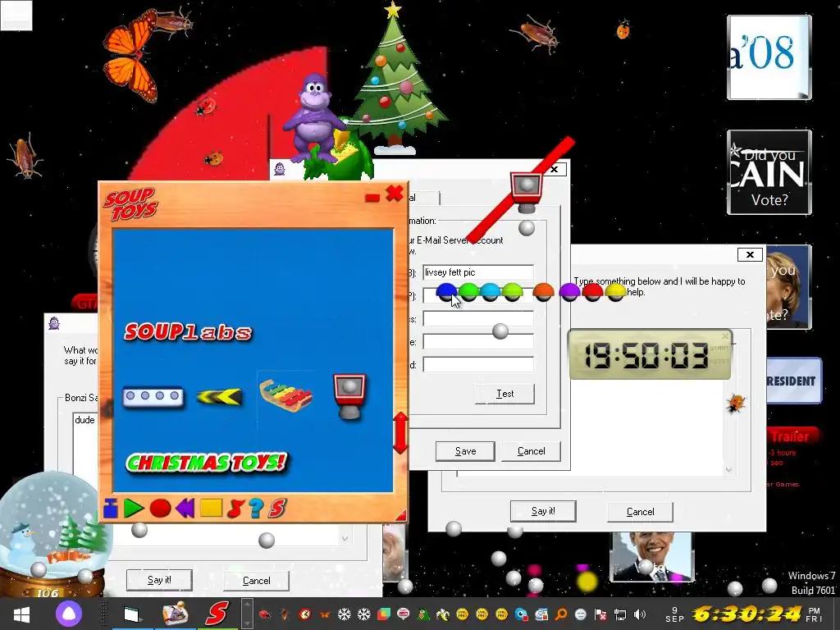Click the yellow 6:30:24 taskbar clock
840x630 pixels.
tap(746, 614)
